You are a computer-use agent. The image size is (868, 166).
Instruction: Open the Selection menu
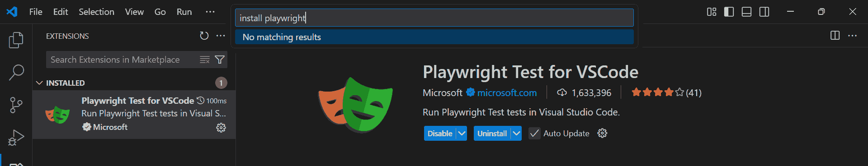[x=96, y=12]
